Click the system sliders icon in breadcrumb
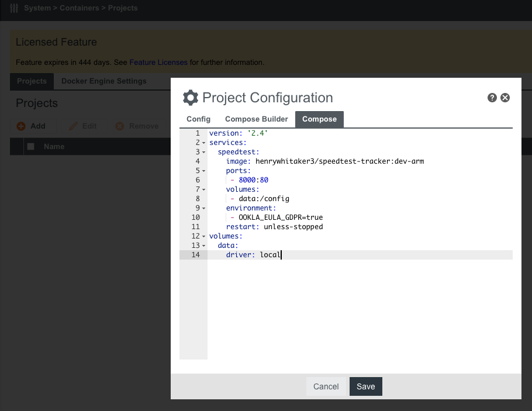The width and height of the screenshot is (532, 411). coord(14,8)
